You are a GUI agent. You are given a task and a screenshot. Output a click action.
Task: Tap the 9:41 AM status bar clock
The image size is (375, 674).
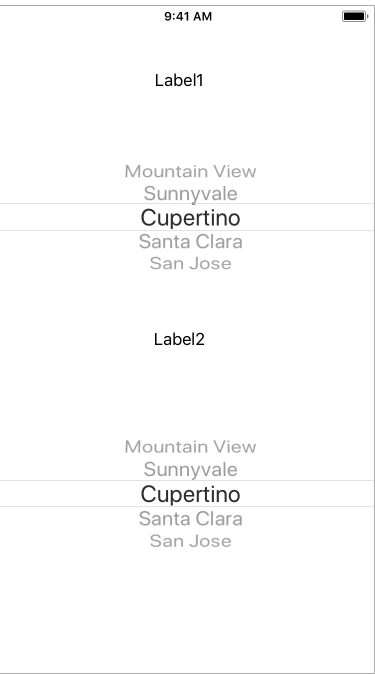click(188, 16)
